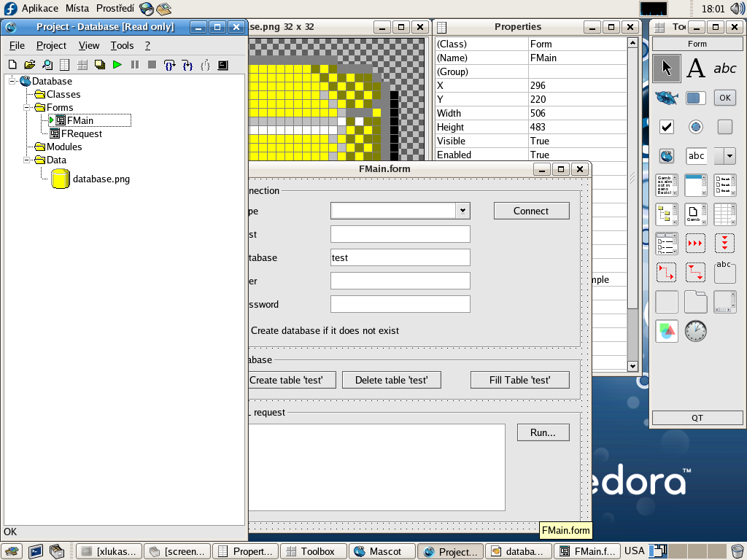Click the Connect button on FMain form

pyautogui.click(x=531, y=211)
